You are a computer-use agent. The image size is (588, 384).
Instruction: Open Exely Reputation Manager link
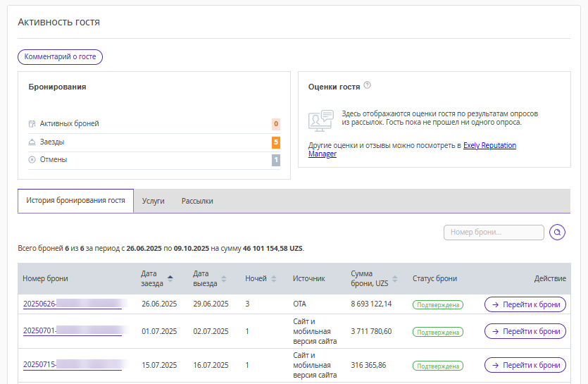click(x=489, y=145)
